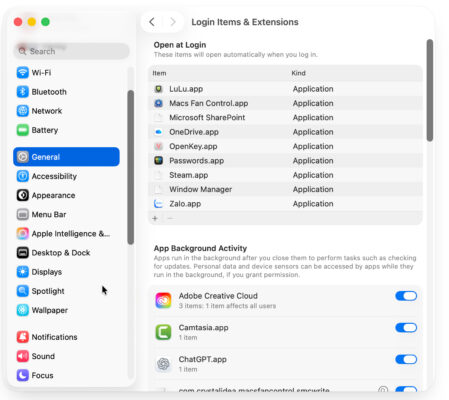Toggle the com.crystalidea.macsfancontrol.smcwrite switch
This screenshot has height=400, width=449.
coord(406,389)
